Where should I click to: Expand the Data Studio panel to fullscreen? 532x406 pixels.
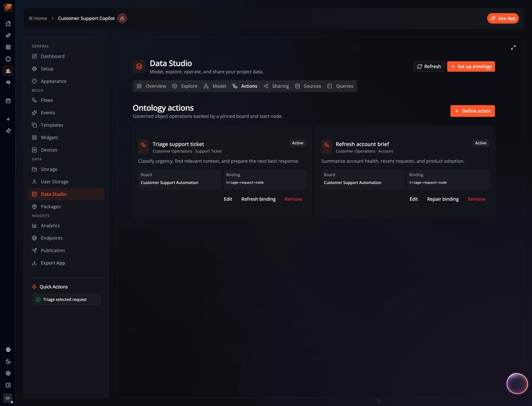513,47
